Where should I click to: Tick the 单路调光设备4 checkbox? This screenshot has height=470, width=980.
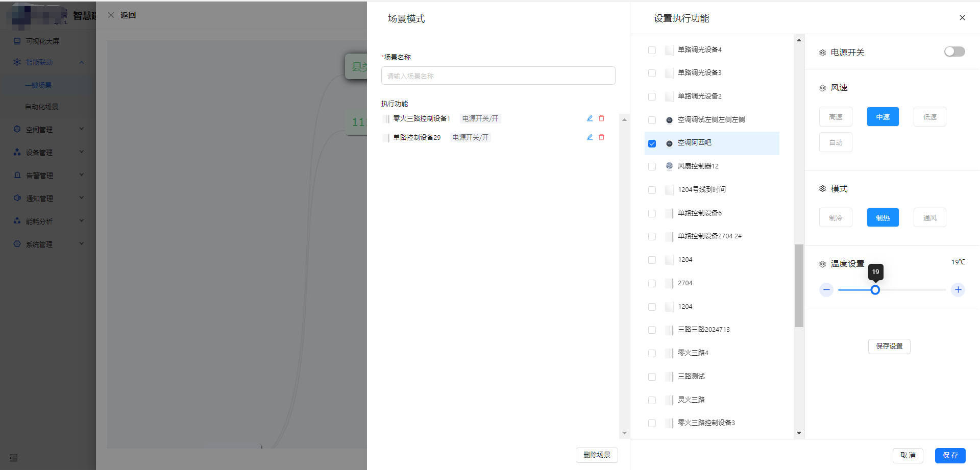(x=652, y=50)
